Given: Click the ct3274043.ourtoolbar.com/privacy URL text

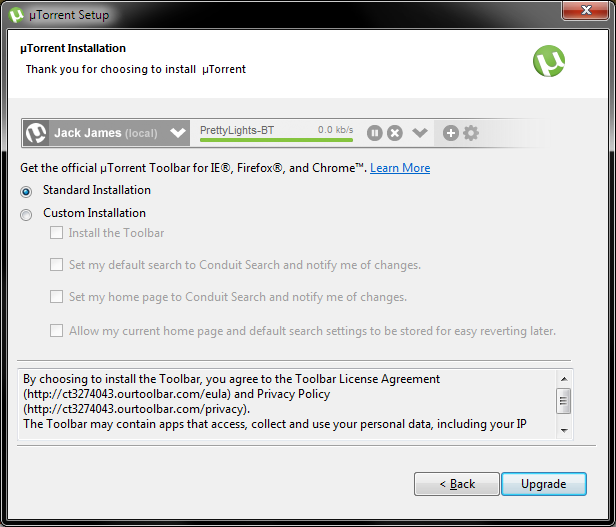Looking at the screenshot, I should pyautogui.click(x=137, y=409).
